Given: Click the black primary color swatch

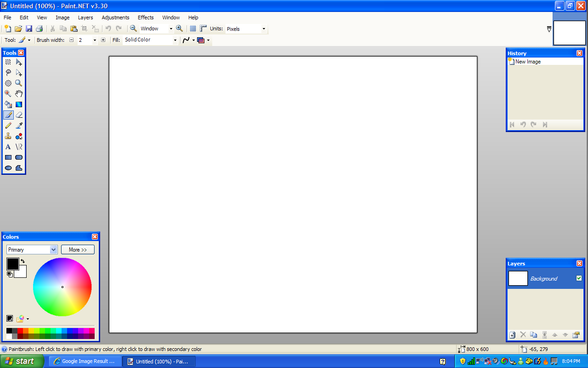Looking at the screenshot, I should (x=12, y=264).
